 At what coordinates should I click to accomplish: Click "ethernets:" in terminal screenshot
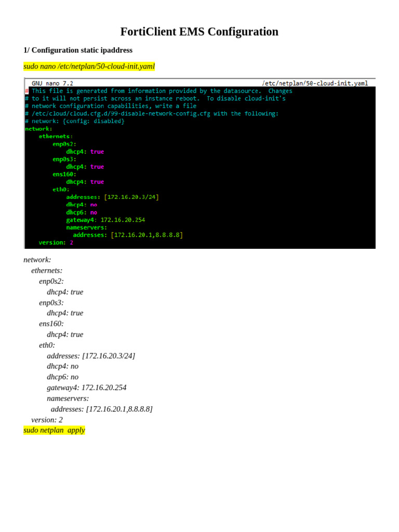click(56, 137)
